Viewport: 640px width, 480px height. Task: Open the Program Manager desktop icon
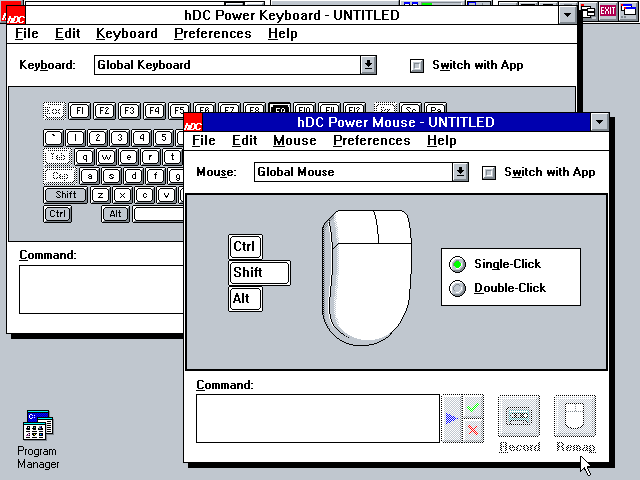(x=38, y=440)
